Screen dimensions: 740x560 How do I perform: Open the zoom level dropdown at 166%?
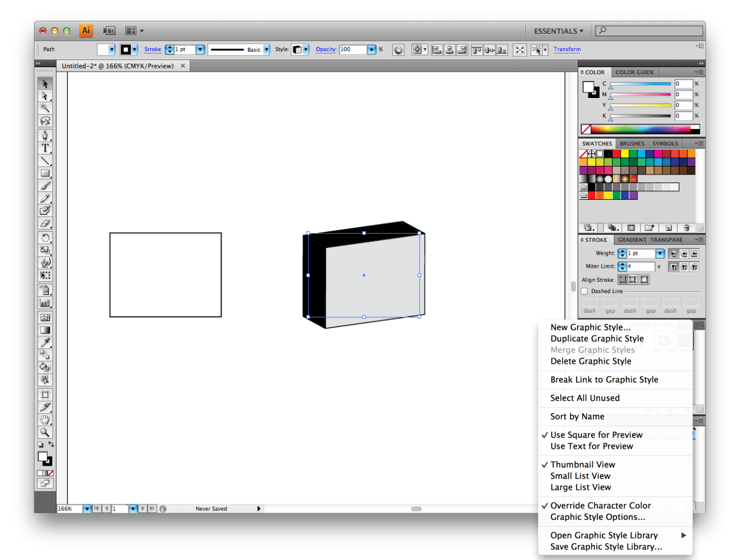(87, 509)
